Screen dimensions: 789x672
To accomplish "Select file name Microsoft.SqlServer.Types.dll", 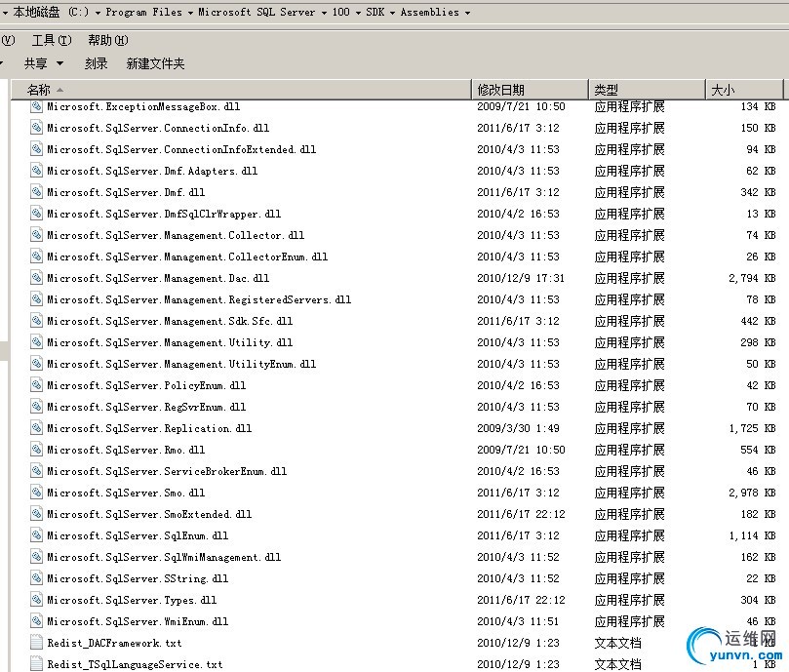I will point(132,600).
